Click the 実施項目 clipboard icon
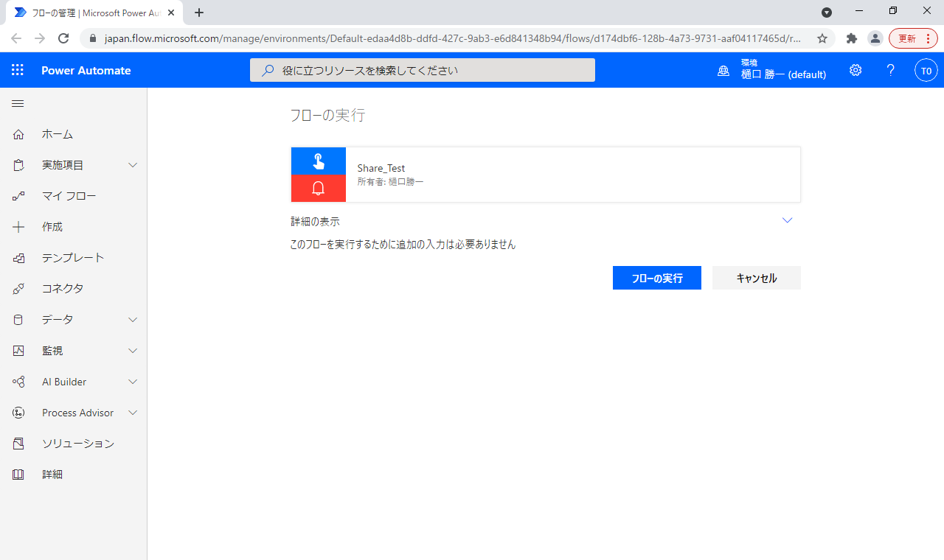This screenshot has width=944, height=560. 18,165
